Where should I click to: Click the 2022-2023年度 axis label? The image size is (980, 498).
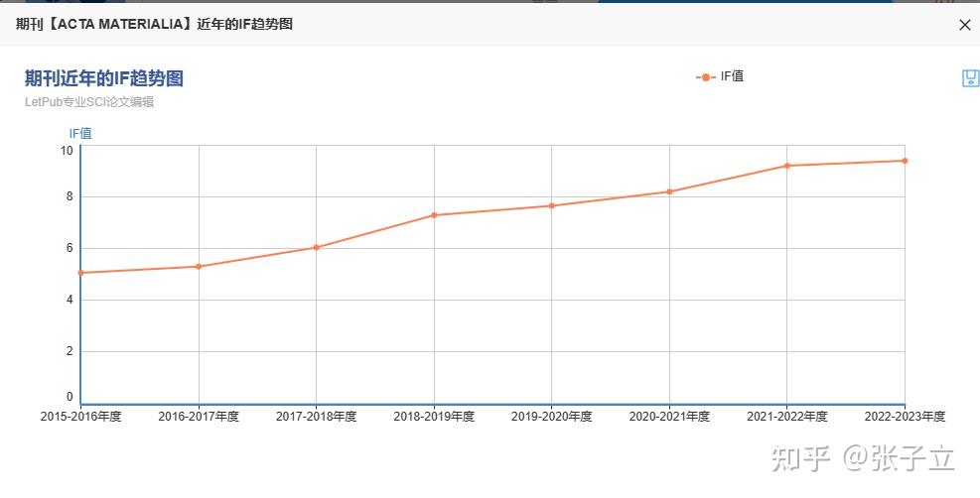point(905,417)
